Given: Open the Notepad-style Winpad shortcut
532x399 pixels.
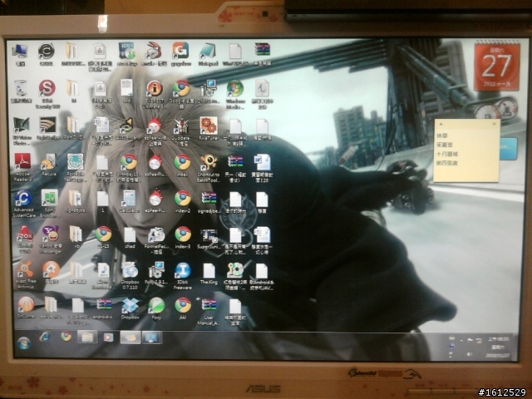Looking at the screenshot, I should (x=208, y=53).
